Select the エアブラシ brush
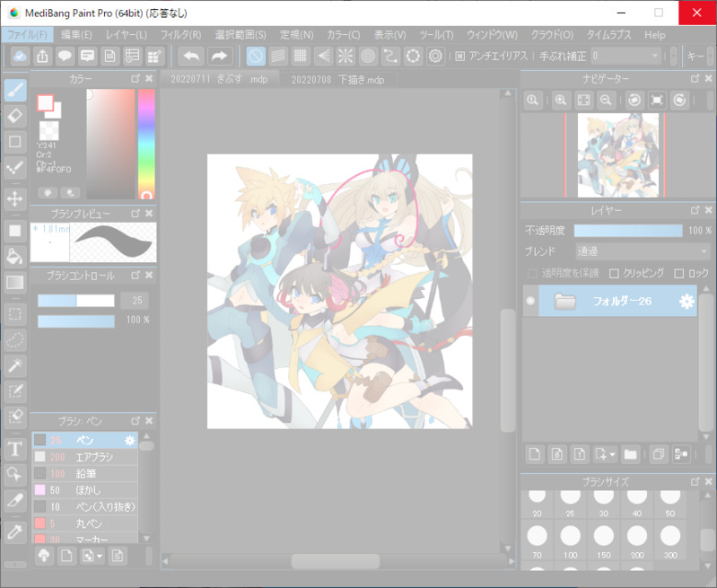717x588 pixels. (x=85, y=457)
